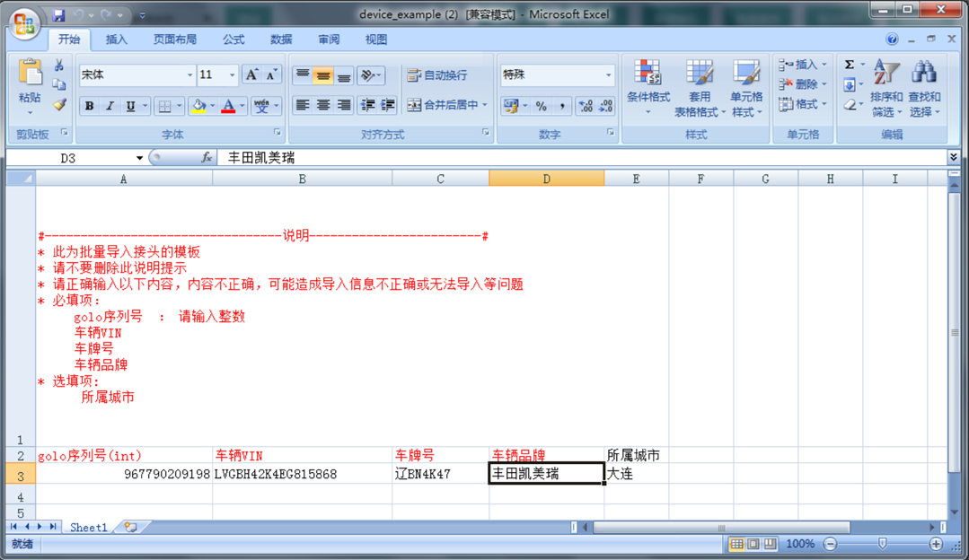Screen dimensions: 969x560
Task: Expand Name Box dropdown for D3
Action: tap(139, 158)
